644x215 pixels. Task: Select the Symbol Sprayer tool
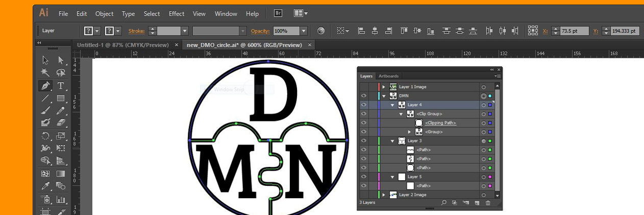45,199
